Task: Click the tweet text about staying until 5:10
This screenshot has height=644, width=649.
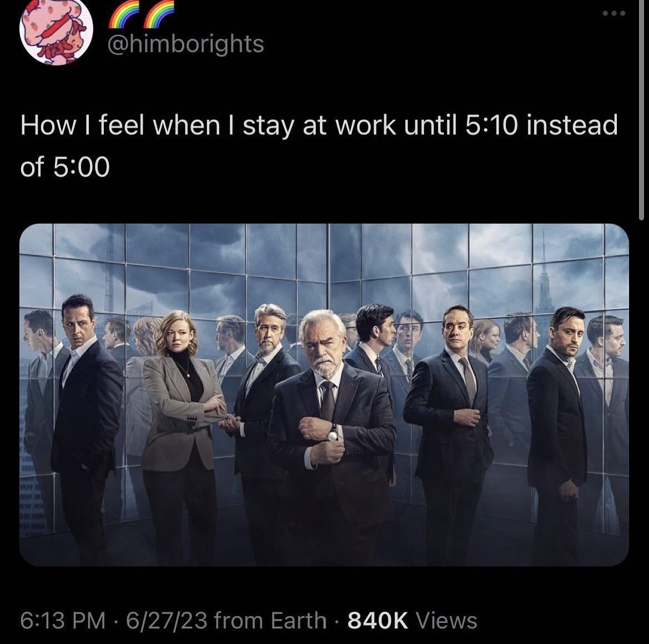Action: pyautogui.click(x=319, y=125)
